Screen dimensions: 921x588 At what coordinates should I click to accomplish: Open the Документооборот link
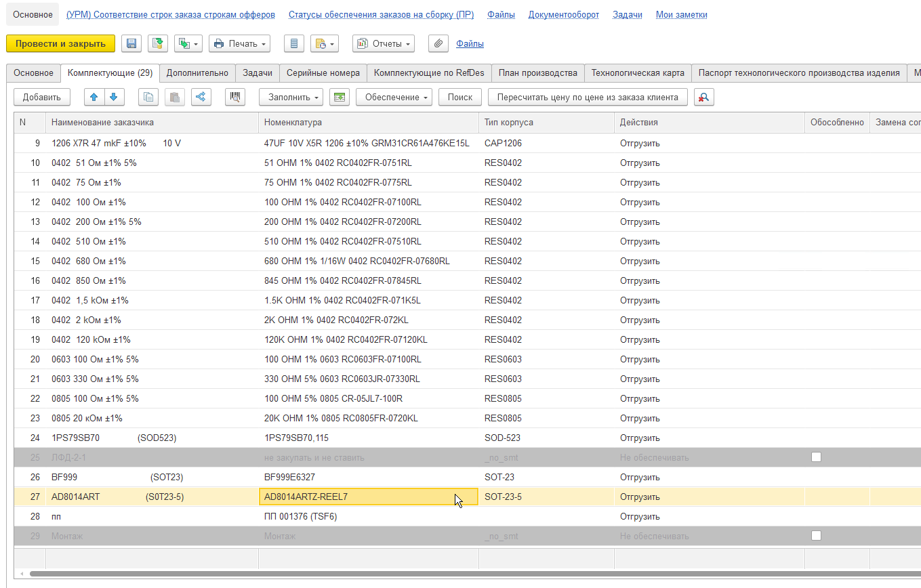click(x=563, y=14)
